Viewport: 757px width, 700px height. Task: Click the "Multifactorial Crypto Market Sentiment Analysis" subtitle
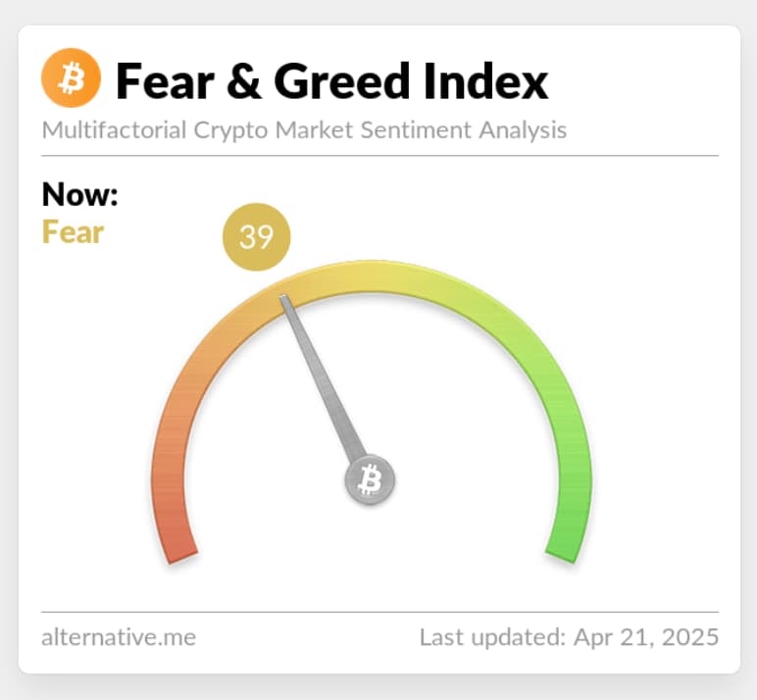click(x=304, y=129)
